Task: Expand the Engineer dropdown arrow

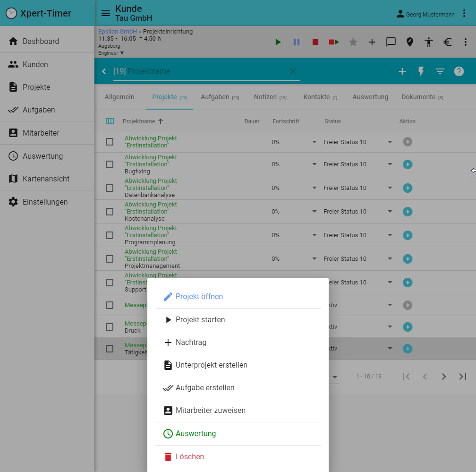Action: point(122,53)
